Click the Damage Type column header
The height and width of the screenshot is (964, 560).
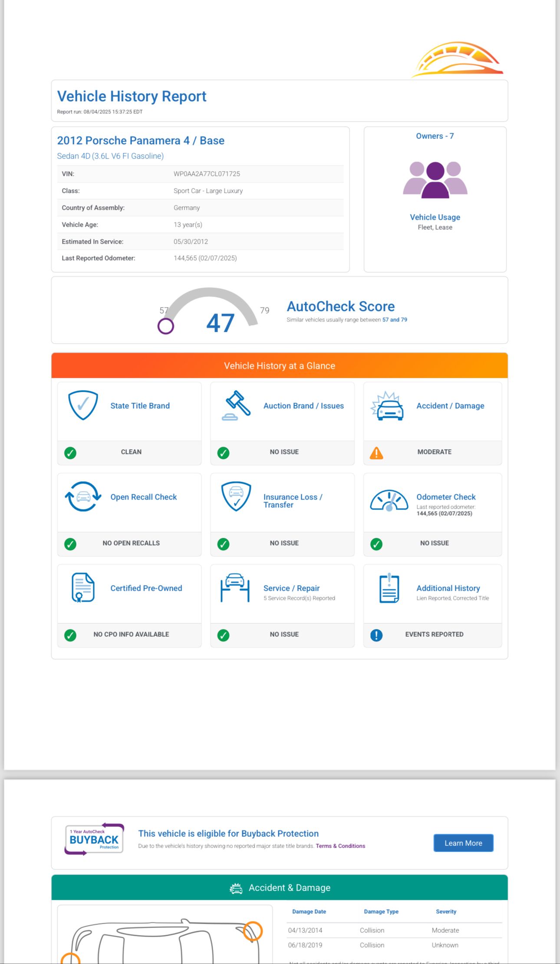pyautogui.click(x=381, y=911)
